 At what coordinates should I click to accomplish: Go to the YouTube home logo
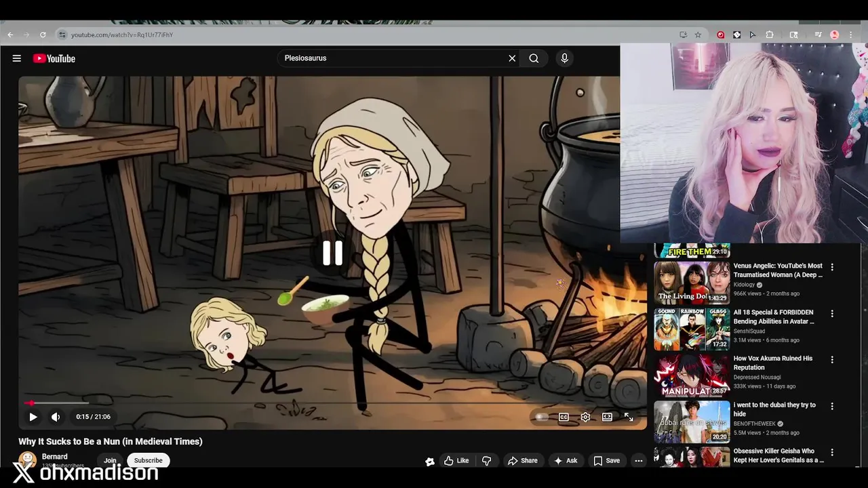click(x=54, y=58)
